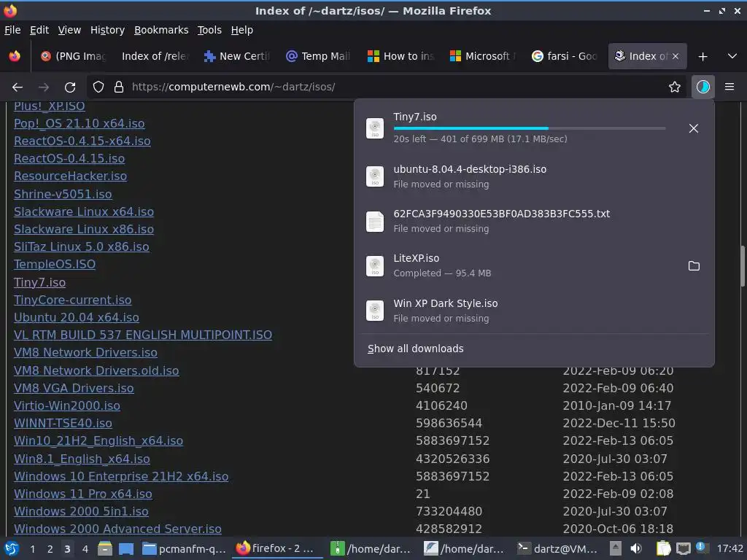Open the Pop!_OS 21.10 x64.iso link
747x560 pixels.
click(x=79, y=124)
